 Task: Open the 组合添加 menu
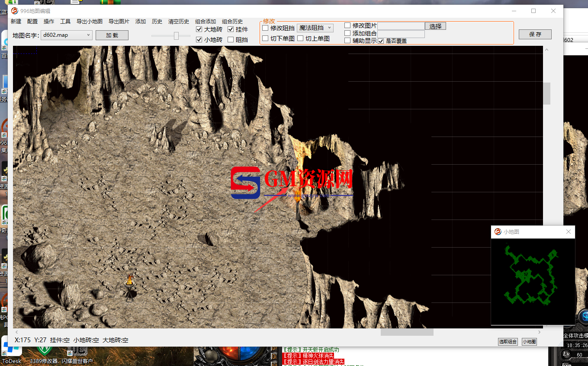click(206, 22)
